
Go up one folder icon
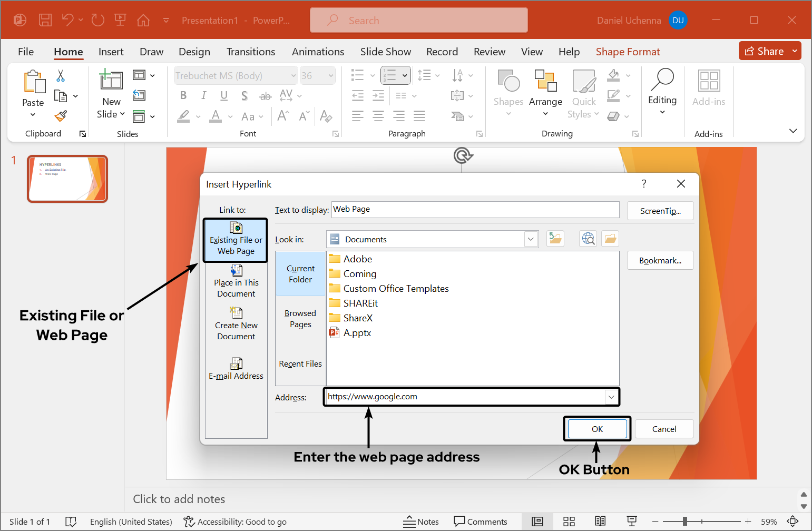(x=555, y=239)
